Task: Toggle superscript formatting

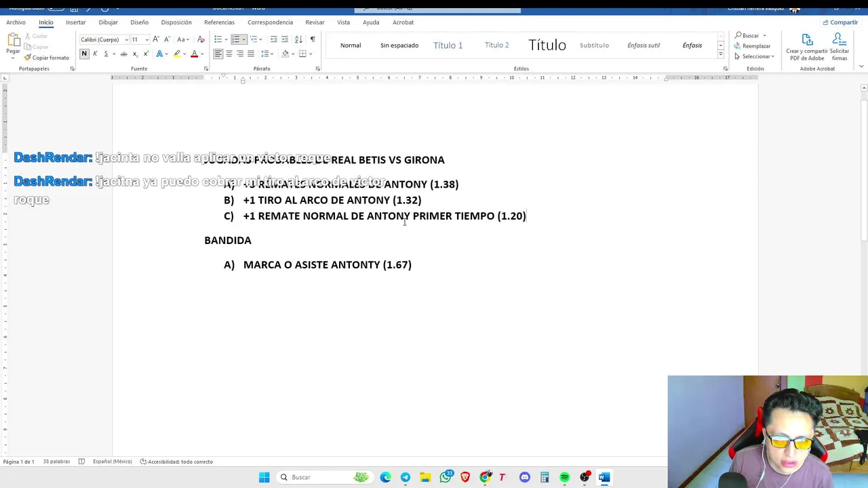Action: click(146, 54)
